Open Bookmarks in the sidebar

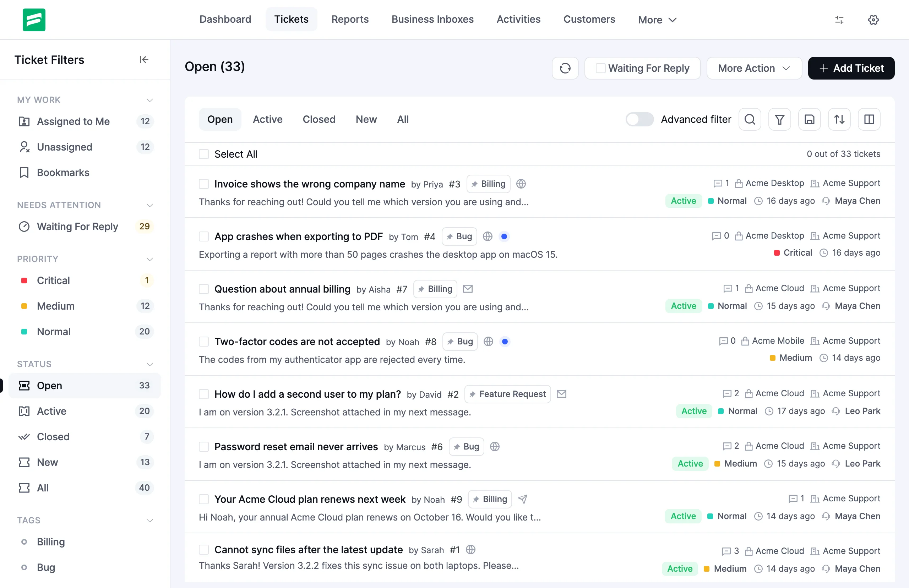[85, 173]
